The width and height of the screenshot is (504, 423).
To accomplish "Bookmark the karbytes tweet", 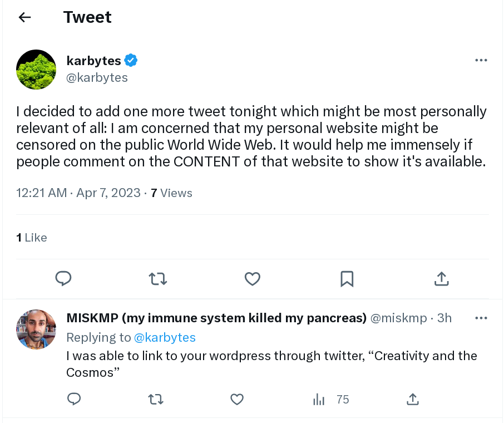I will pyautogui.click(x=347, y=279).
